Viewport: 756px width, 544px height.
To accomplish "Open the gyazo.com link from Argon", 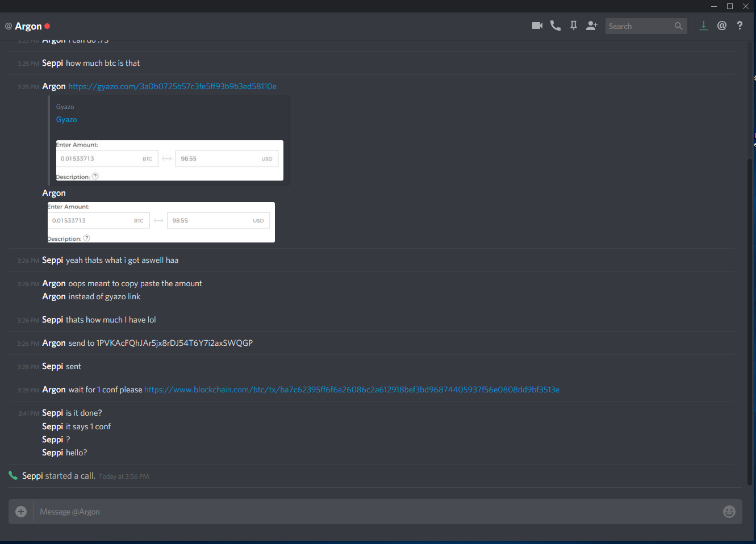I will (x=173, y=86).
